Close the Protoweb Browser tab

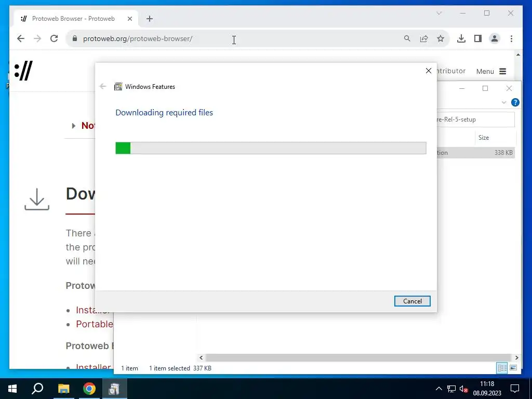pyautogui.click(x=129, y=19)
